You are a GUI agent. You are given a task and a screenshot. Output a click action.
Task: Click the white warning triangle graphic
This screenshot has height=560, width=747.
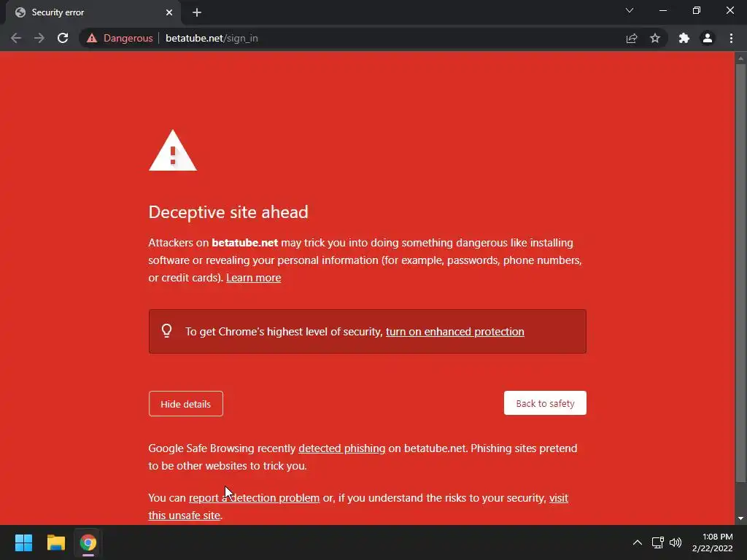[x=172, y=150]
